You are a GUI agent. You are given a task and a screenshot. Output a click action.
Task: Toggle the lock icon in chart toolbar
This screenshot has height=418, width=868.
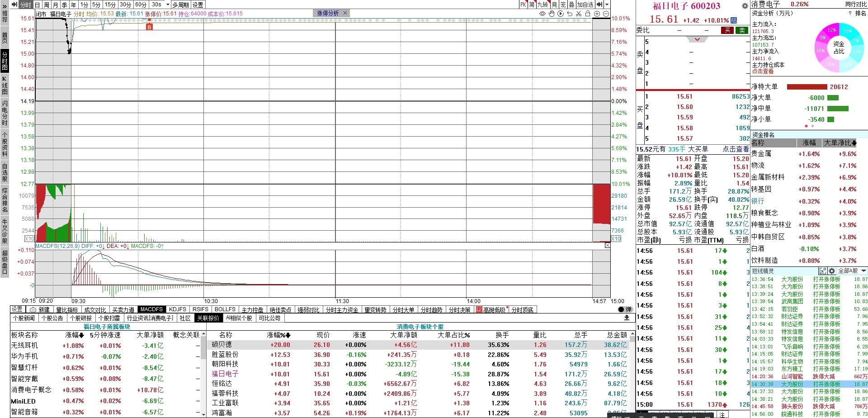point(588,14)
